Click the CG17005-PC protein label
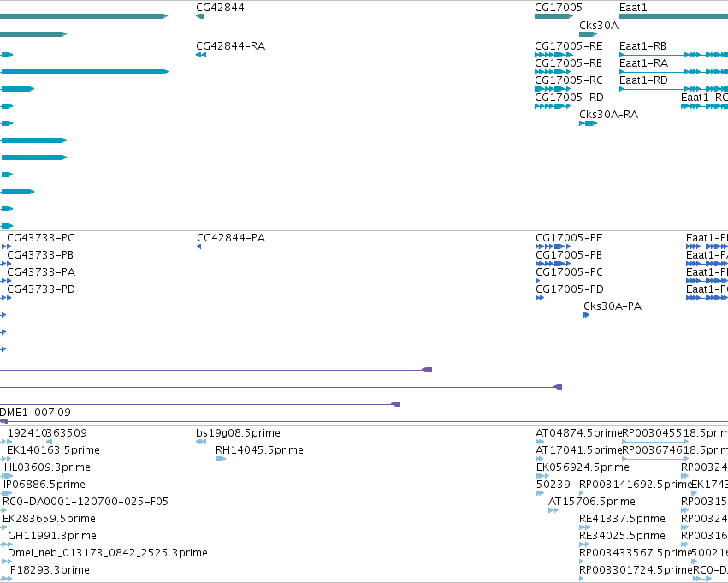The height and width of the screenshot is (583, 728). pyautogui.click(x=569, y=272)
